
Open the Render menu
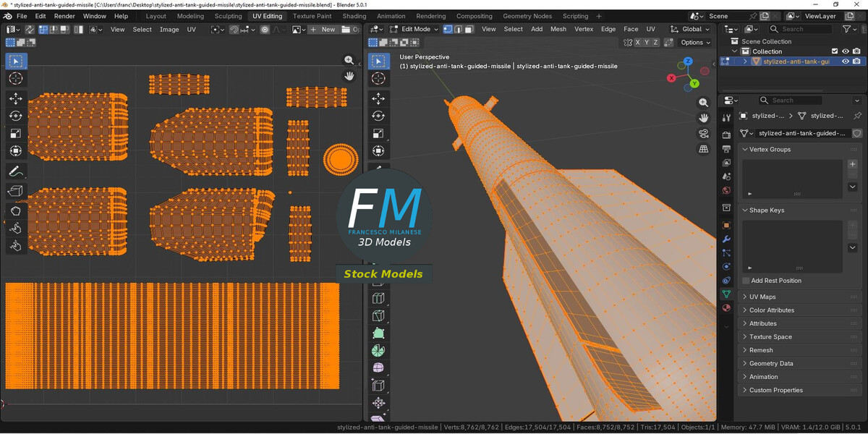[x=64, y=16]
